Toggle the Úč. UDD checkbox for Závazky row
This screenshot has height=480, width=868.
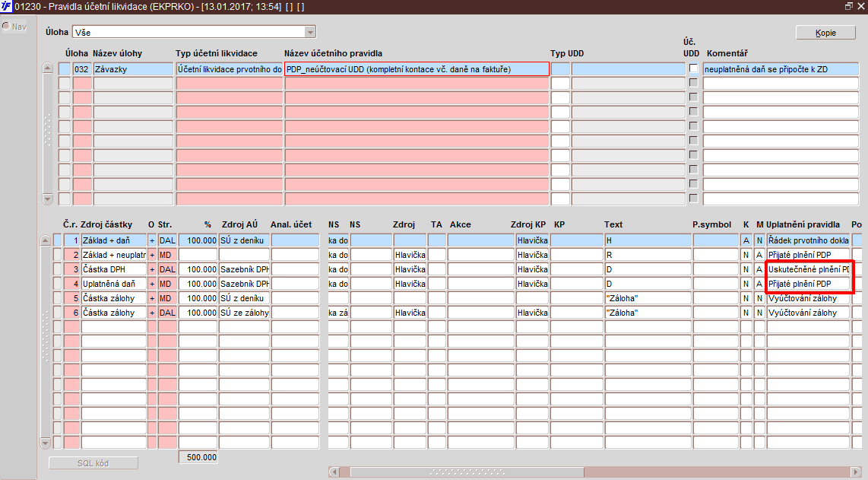(693, 68)
